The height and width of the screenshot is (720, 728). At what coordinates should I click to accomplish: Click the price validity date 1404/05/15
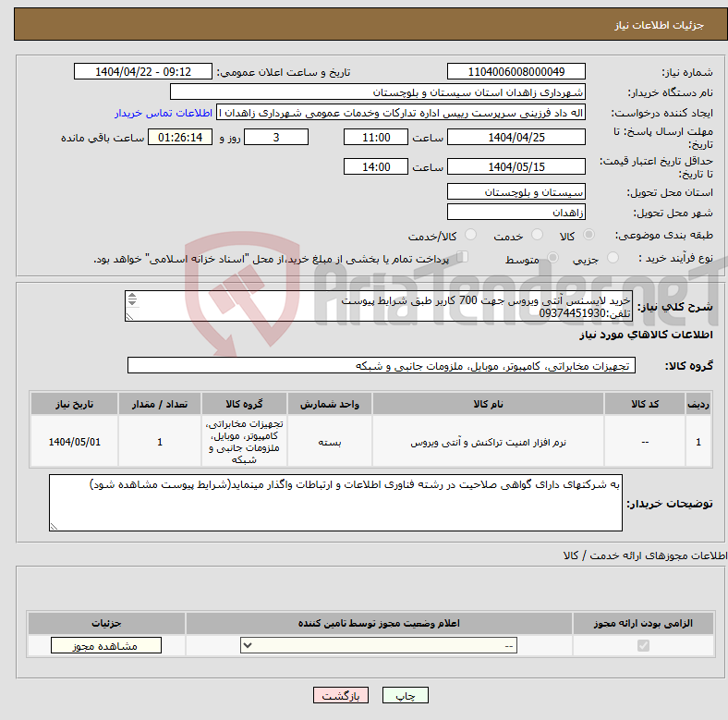(516, 166)
